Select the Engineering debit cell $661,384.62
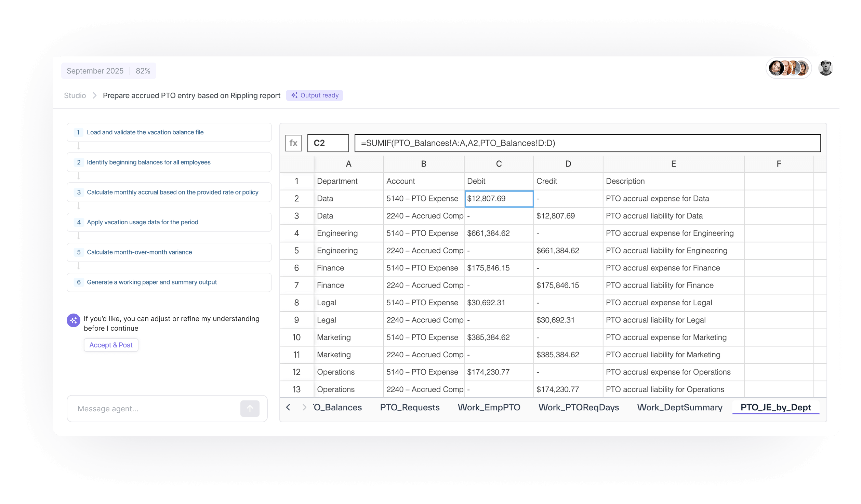This screenshot has width=861, height=504. [x=499, y=233]
